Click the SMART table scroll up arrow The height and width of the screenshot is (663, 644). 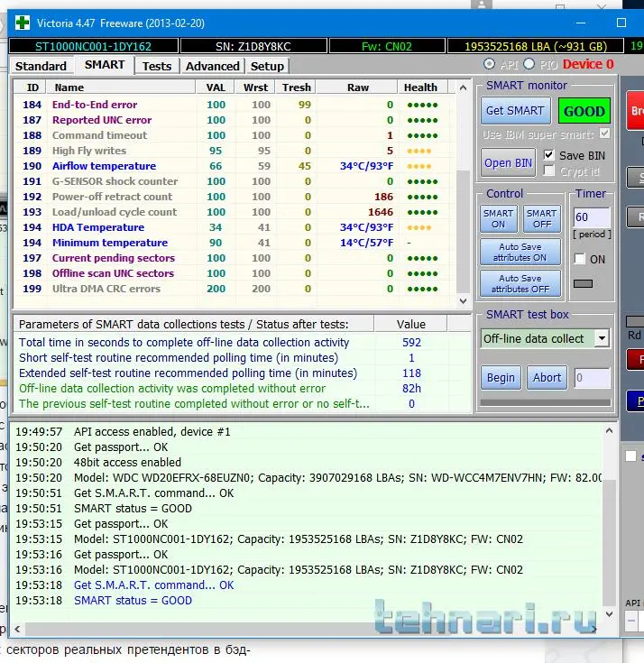pyautogui.click(x=463, y=88)
